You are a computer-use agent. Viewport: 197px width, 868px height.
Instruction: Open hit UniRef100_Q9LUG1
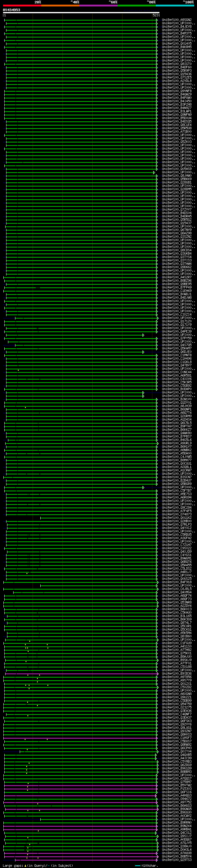(x=177, y=728)
